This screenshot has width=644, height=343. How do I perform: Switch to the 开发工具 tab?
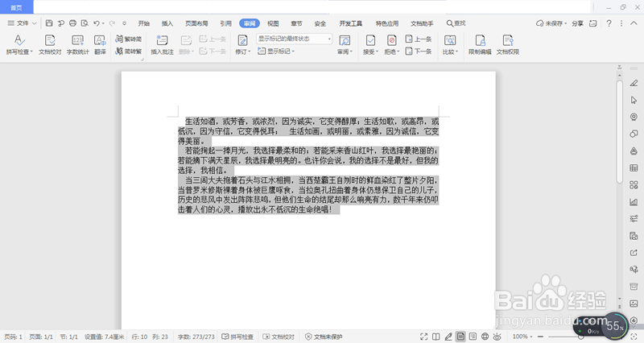pyautogui.click(x=350, y=23)
